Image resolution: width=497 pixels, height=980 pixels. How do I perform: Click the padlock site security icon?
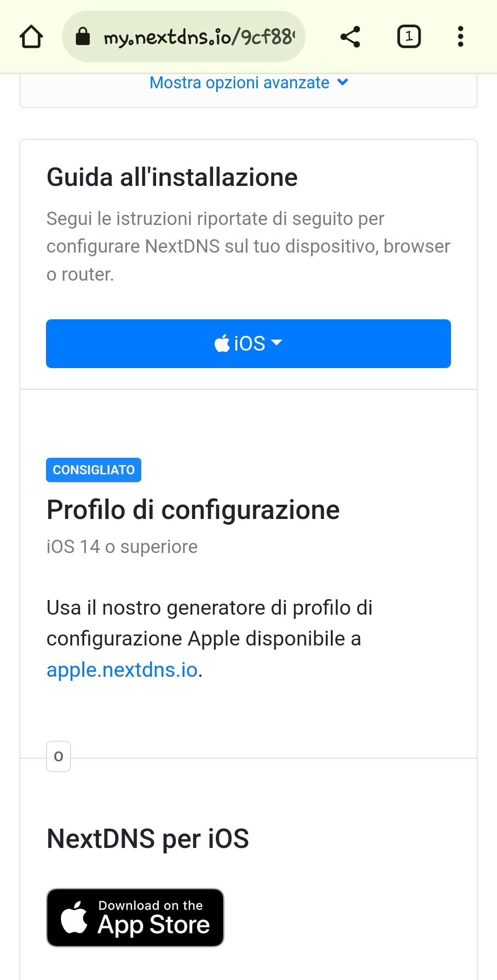[83, 36]
